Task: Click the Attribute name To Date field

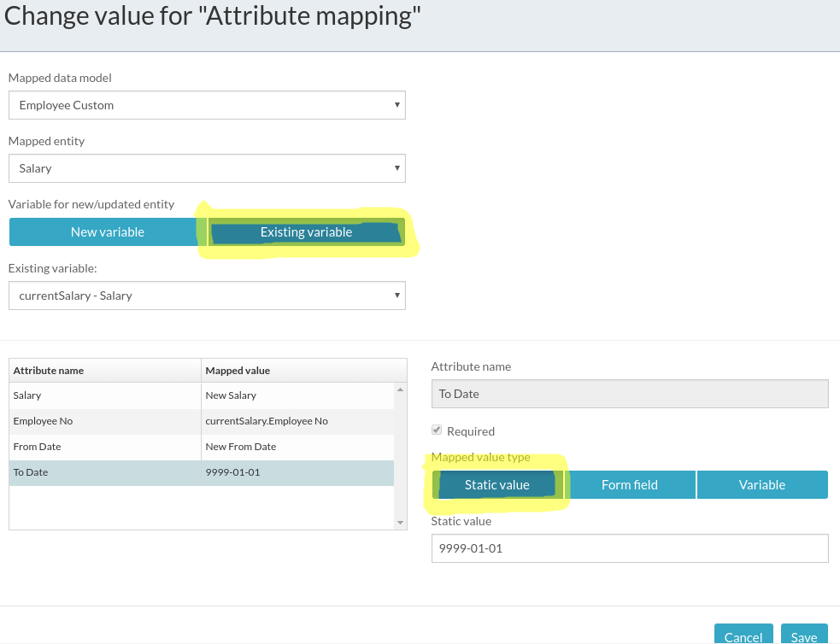Action: click(630, 394)
